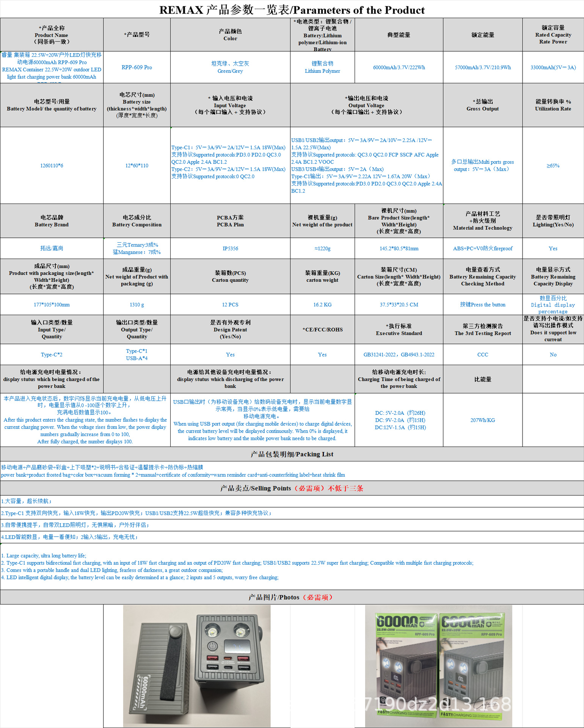584x728 pixels.
Task: Click the "Yes" value under *CE/FCC/ROHS
Action: point(322,355)
